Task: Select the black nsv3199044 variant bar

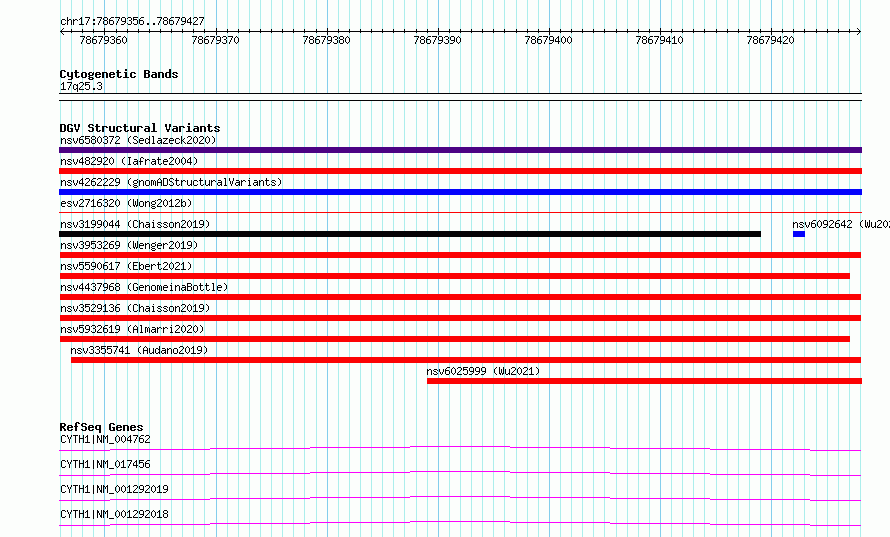Action: point(410,234)
